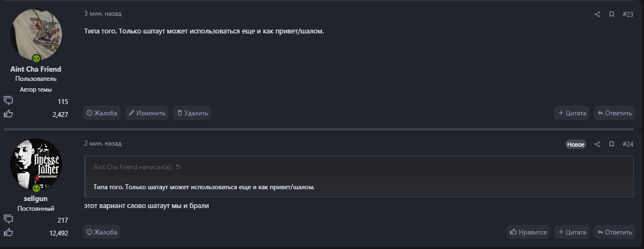
Task: Open the permalink #24
Action: tap(628, 144)
